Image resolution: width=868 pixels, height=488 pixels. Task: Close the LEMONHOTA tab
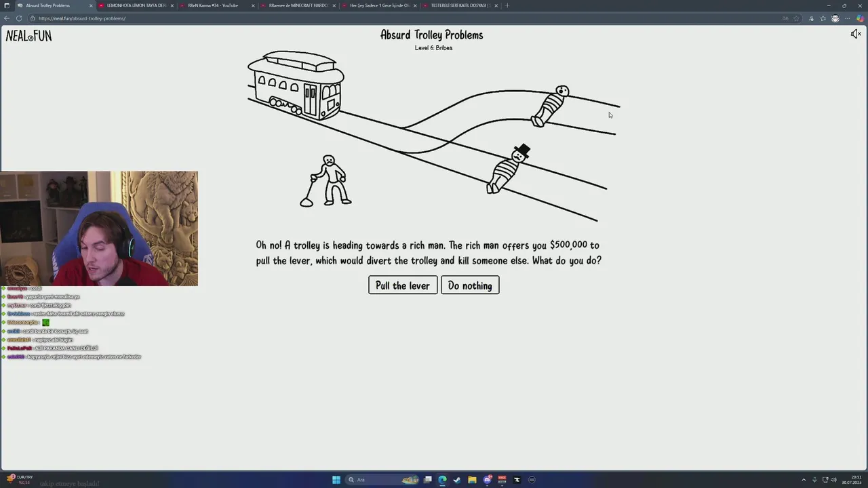[172, 5]
